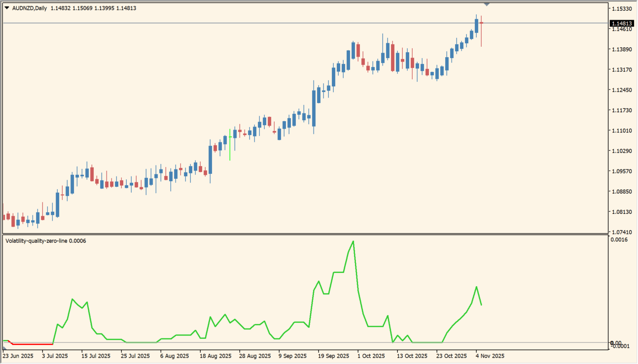Click the current price label 1.14813

click(x=621, y=24)
